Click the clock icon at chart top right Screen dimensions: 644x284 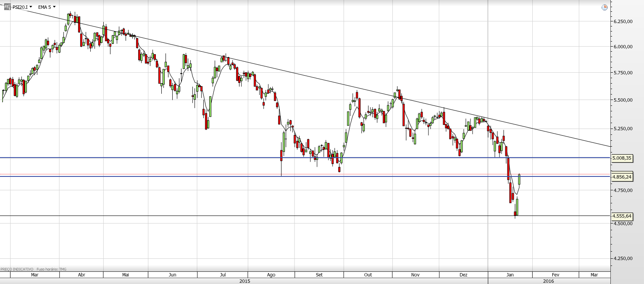click(x=604, y=7)
